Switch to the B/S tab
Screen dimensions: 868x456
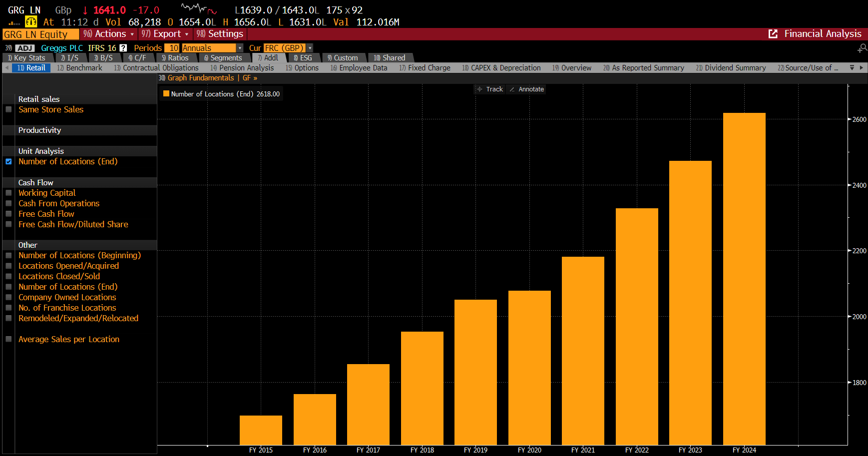[x=103, y=58]
